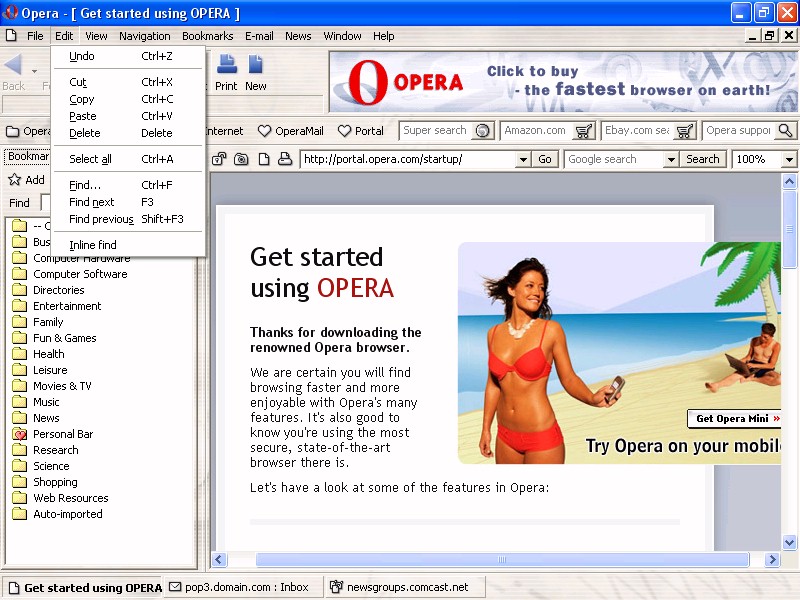Click the Portal heart icon

344,131
